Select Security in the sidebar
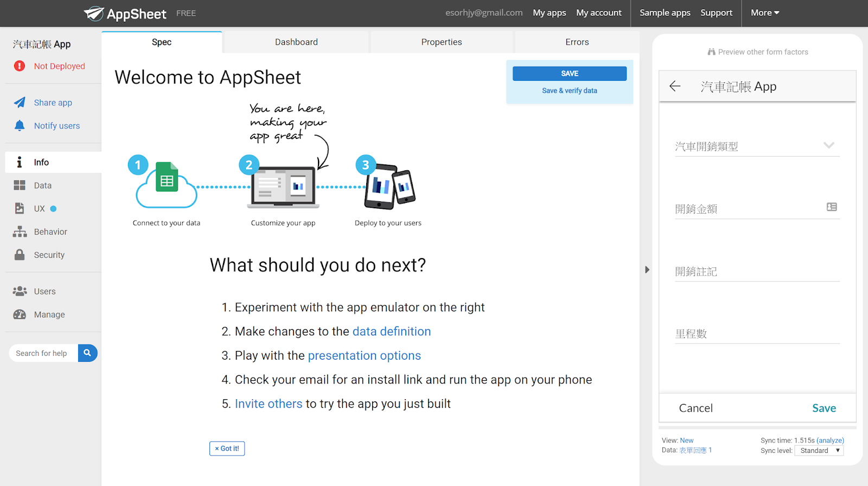 pos(49,255)
